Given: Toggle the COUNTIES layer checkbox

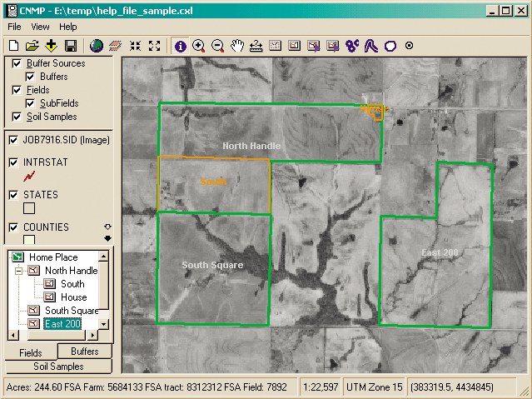Looking at the screenshot, I should coord(13,227).
